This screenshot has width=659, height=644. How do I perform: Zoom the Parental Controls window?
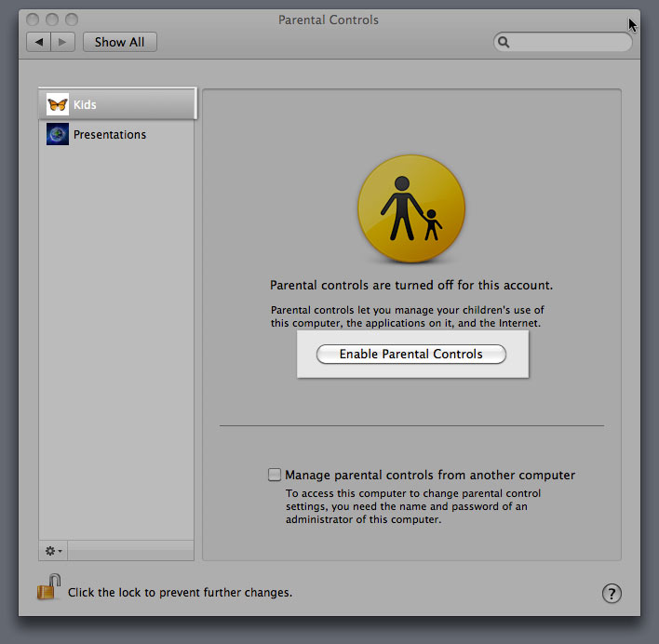click(x=72, y=20)
